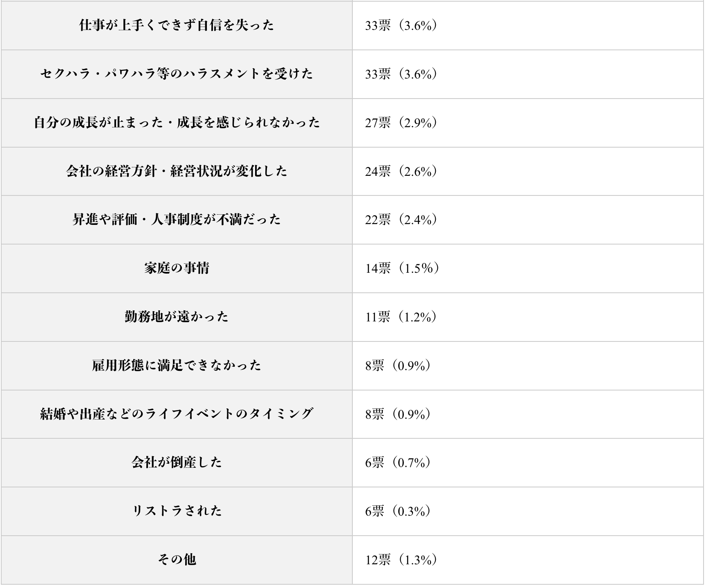Select the '22票（2.4%）' value text
The height and width of the screenshot is (588, 706).
[x=401, y=220]
